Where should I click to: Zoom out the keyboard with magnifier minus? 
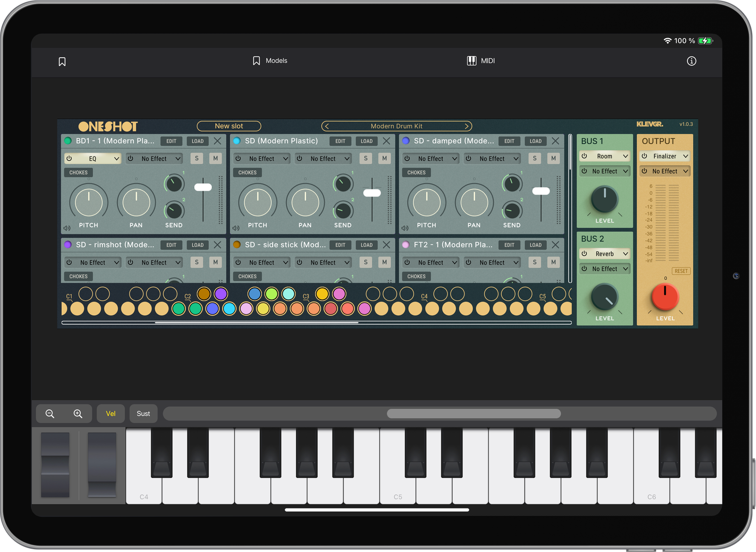(x=50, y=414)
